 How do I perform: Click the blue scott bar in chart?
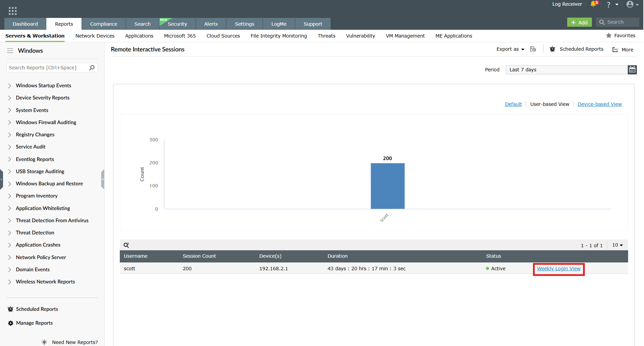pyautogui.click(x=387, y=186)
